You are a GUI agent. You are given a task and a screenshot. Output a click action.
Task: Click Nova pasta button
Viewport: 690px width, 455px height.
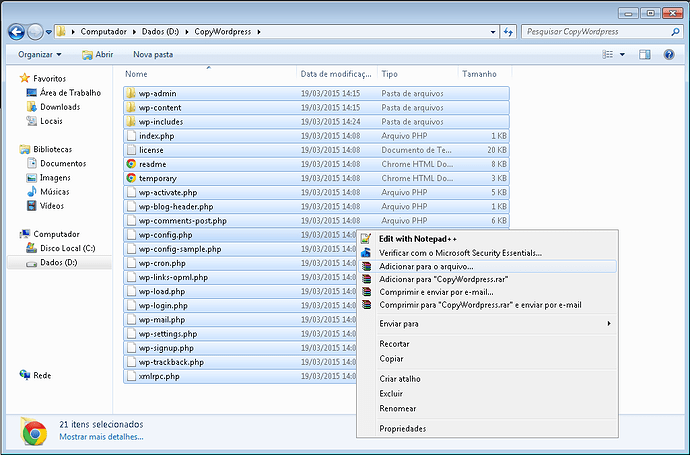click(x=153, y=55)
